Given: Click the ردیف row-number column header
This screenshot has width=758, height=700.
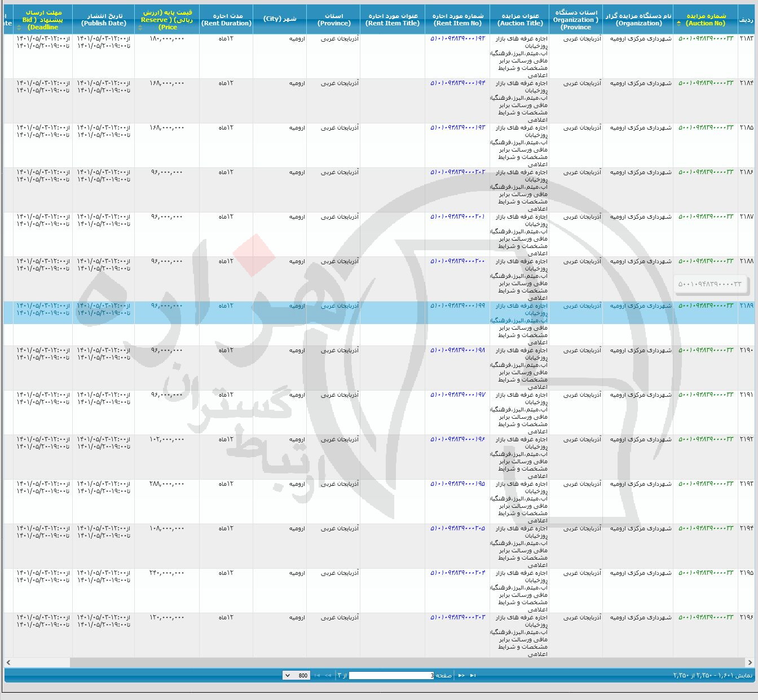Looking at the screenshot, I should [746, 20].
